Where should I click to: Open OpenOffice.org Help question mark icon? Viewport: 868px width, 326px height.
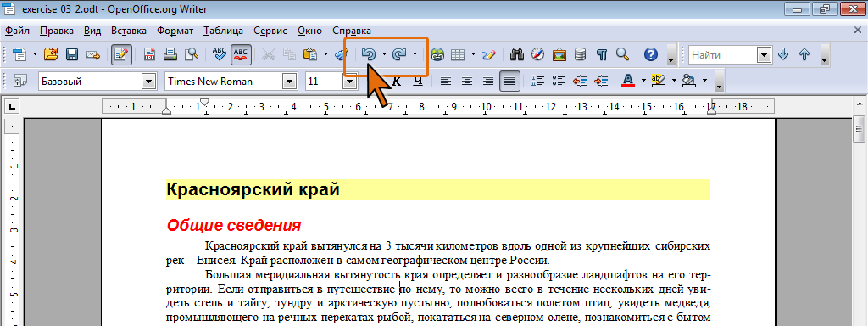651,54
